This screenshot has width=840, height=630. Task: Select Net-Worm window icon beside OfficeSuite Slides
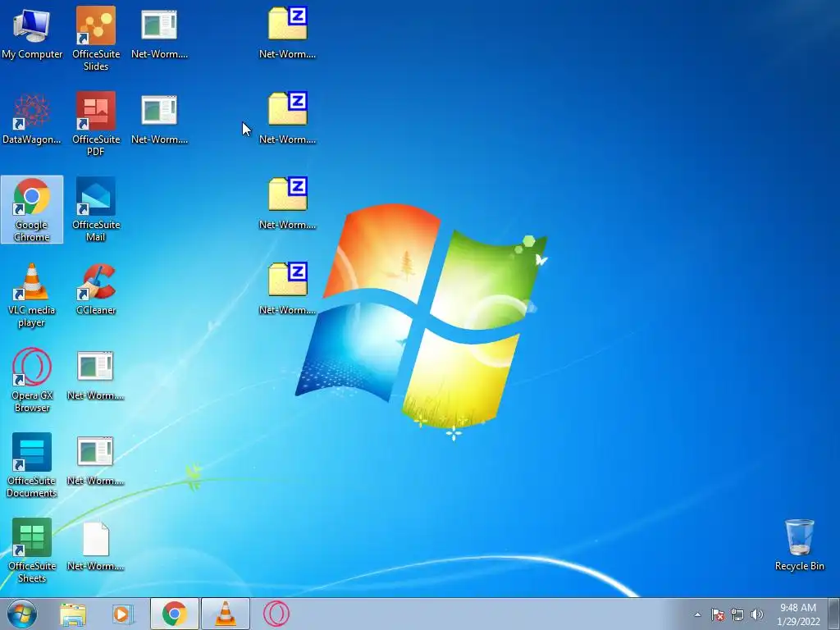159,33
